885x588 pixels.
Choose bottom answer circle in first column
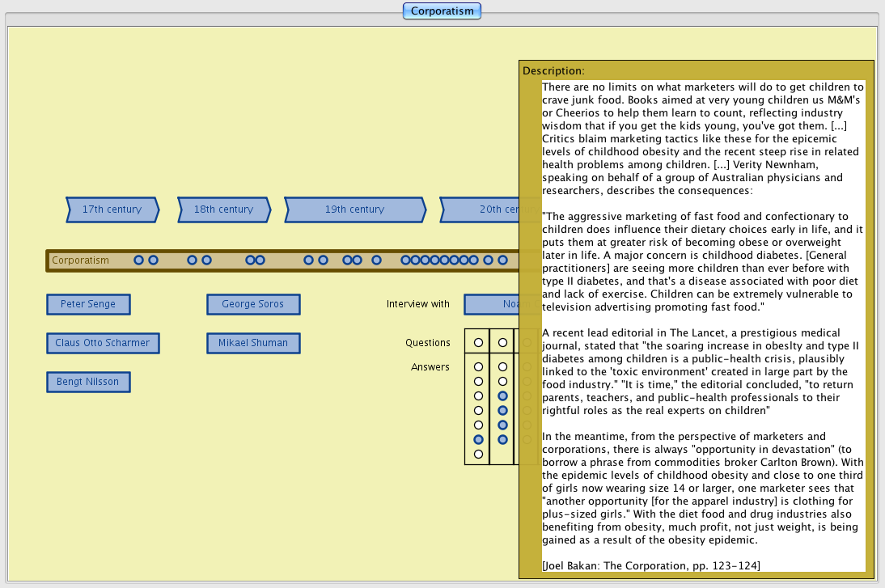tap(478, 455)
